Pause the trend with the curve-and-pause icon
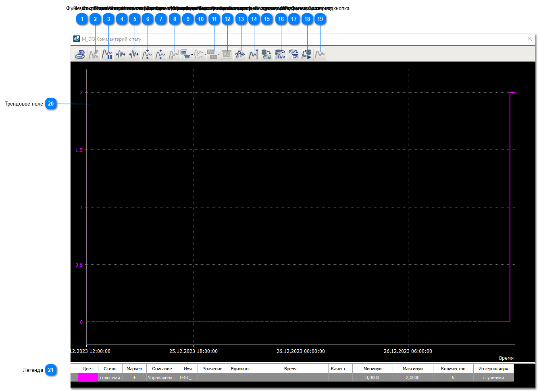The image size is (539, 392). tap(107, 54)
